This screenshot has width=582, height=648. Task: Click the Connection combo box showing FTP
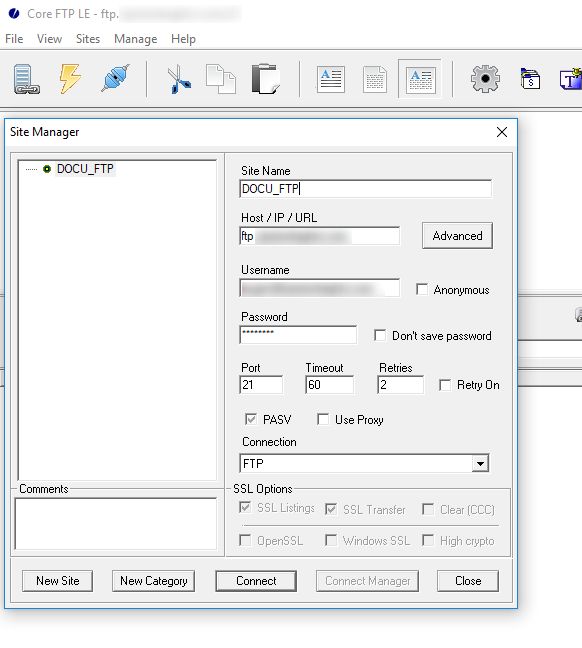[364, 463]
